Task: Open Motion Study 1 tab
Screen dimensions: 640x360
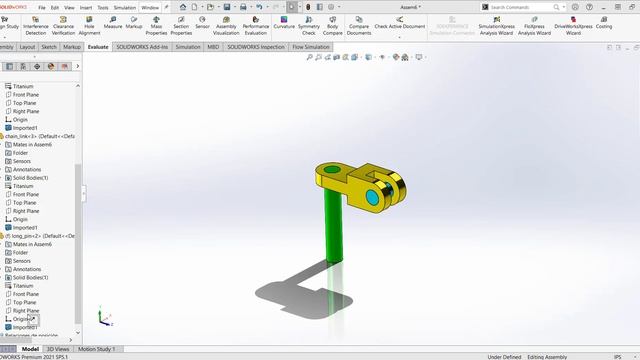Action: [x=96, y=349]
